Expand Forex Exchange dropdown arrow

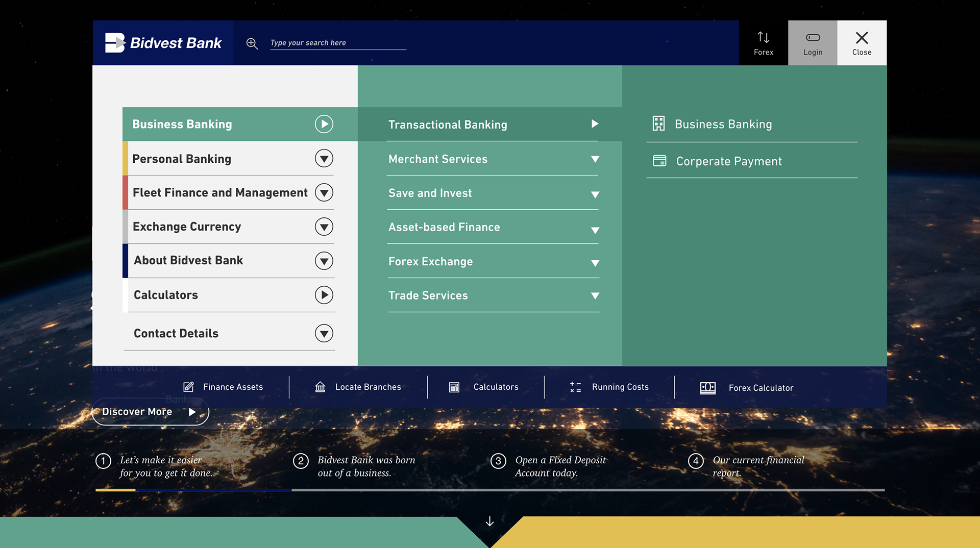click(595, 263)
